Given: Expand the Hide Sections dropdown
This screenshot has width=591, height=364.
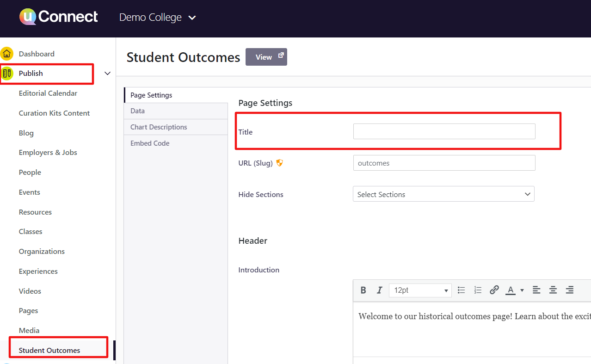Looking at the screenshot, I should click(443, 194).
